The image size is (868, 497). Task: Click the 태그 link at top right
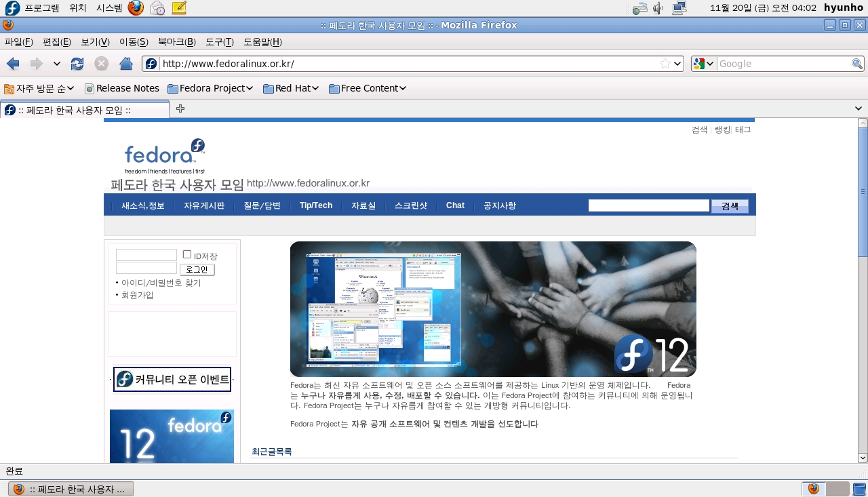tap(743, 130)
